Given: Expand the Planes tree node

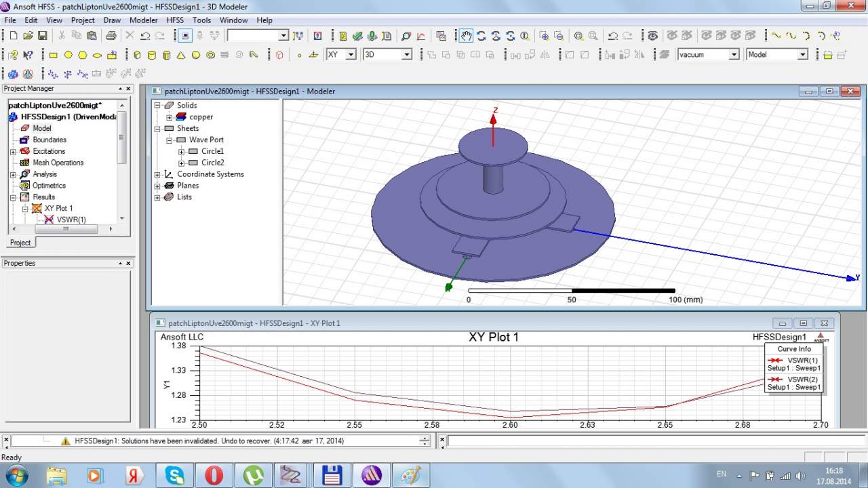Looking at the screenshot, I should [x=157, y=186].
